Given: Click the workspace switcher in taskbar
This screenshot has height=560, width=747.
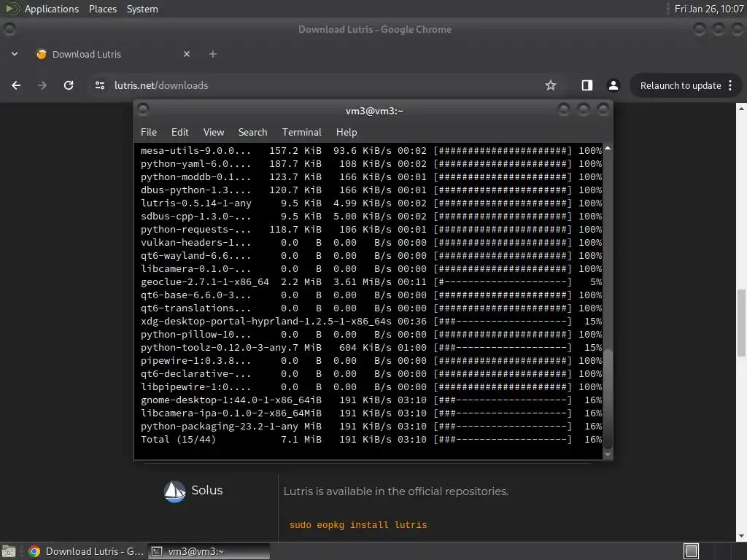Looking at the screenshot, I should click(x=692, y=551).
